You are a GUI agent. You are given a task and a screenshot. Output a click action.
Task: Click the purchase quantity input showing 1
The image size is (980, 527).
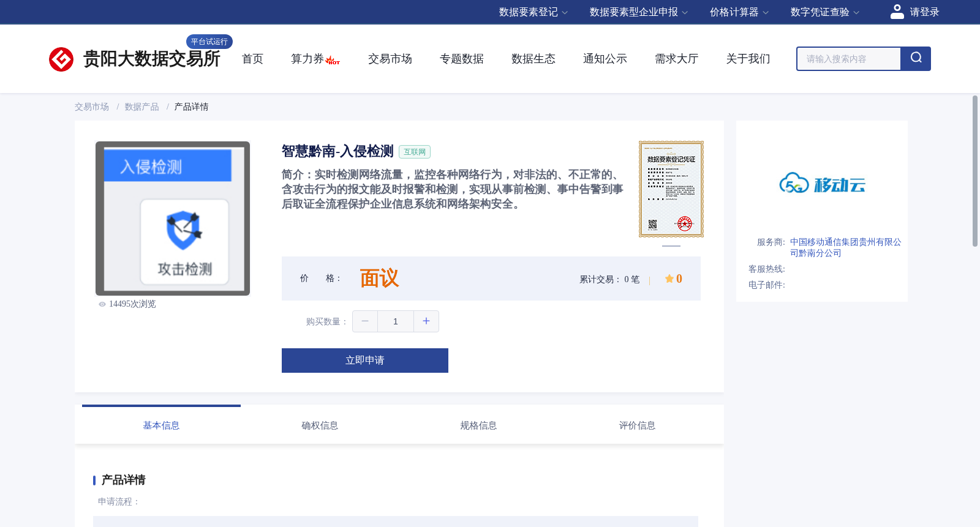396,321
